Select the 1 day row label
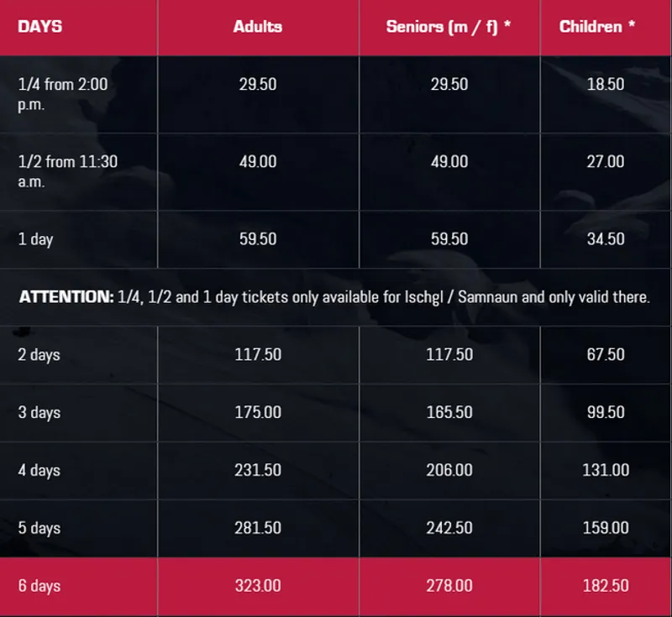The image size is (672, 617). tap(35, 239)
